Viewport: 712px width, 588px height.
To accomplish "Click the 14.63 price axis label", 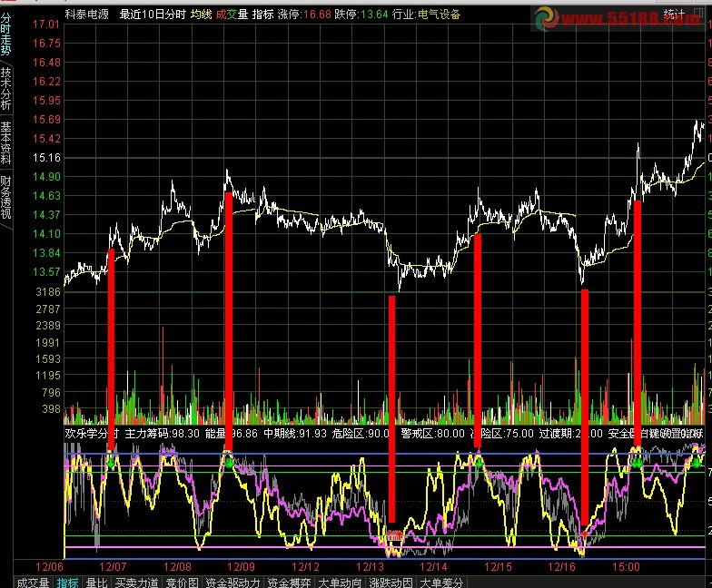I will click(x=46, y=196).
